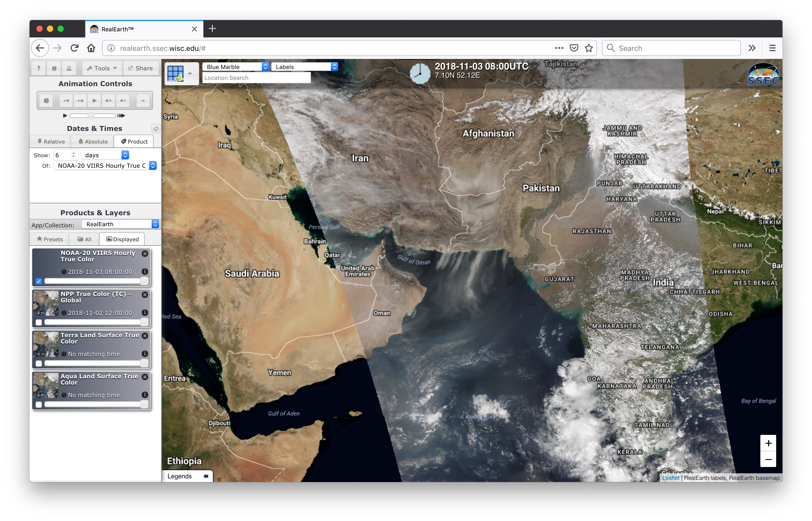The image size is (812, 521).
Task: Play the animation
Action: [94, 100]
